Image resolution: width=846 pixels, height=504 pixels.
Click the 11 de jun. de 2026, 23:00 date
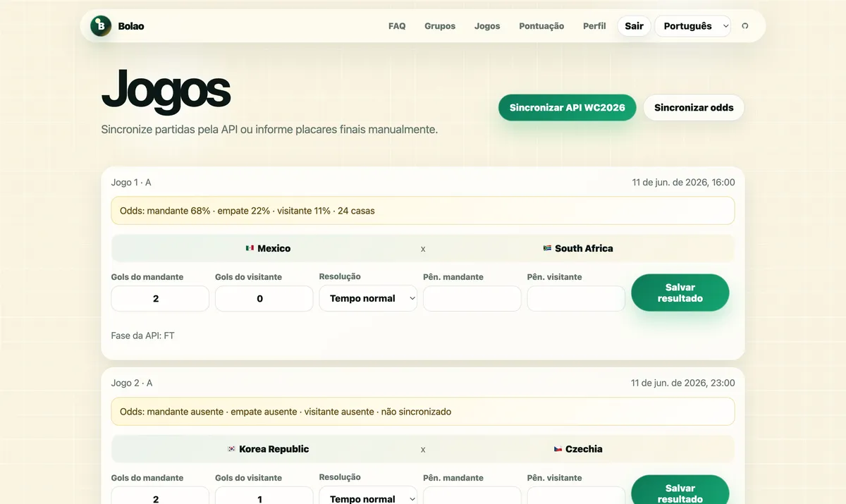(x=683, y=383)
